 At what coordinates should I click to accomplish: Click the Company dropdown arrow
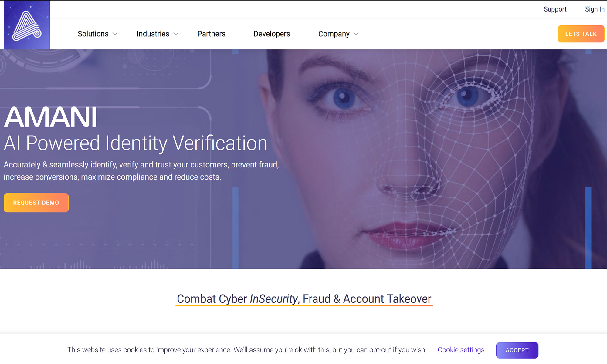coord(356,34)
